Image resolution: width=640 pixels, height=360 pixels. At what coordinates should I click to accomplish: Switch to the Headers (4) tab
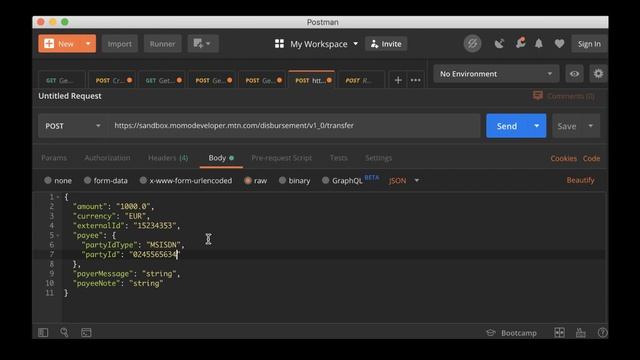(x=168, y=158)
